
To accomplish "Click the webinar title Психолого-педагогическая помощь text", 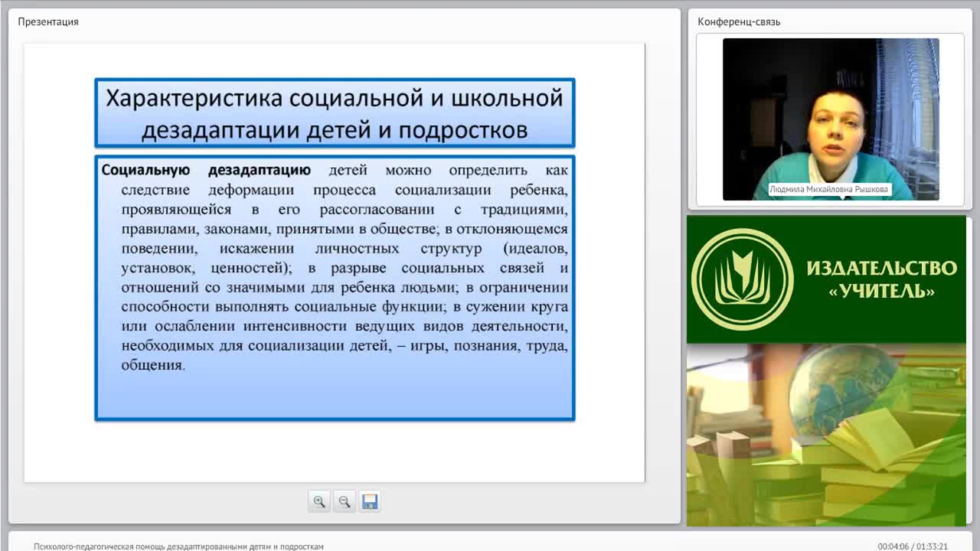I will (x=178, y=546).
